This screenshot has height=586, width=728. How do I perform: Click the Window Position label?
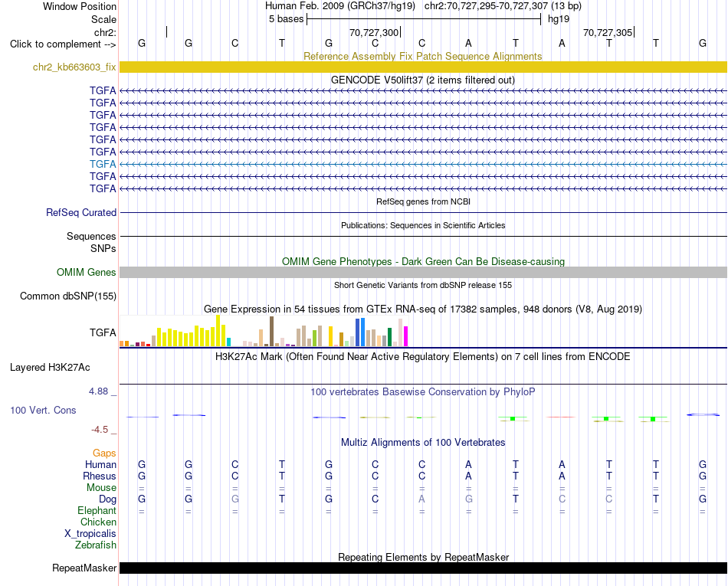coord(80,6)
